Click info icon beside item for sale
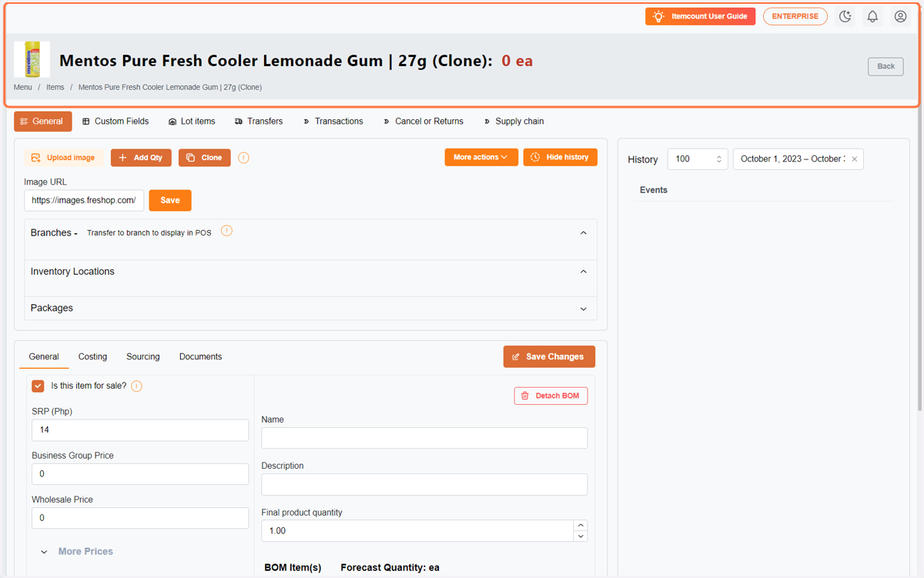 pos(136,386)
